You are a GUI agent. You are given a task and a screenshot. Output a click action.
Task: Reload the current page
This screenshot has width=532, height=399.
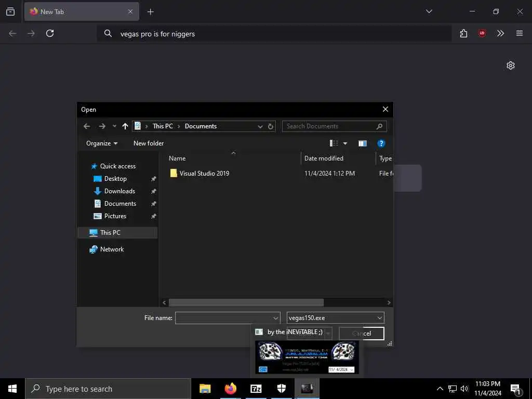point(50,33)
